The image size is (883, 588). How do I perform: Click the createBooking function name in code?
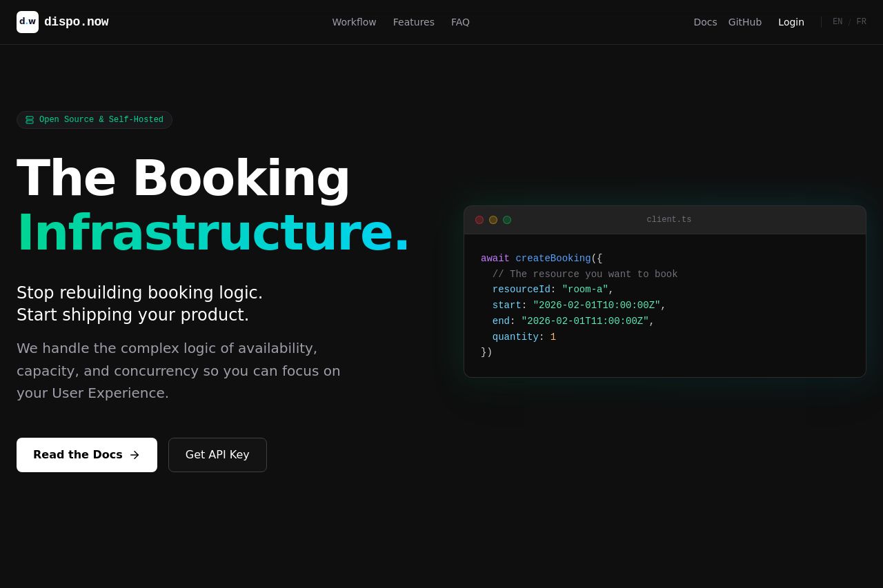(553, 258)
